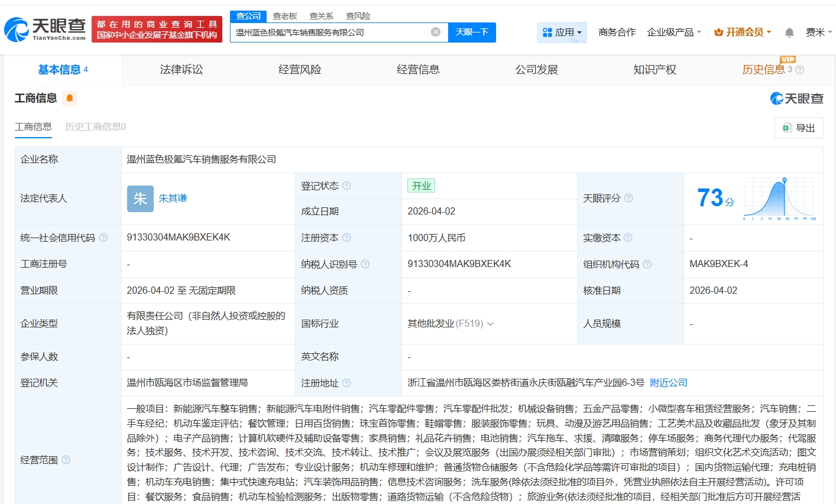The width and height of the screenshot is (836, 504).
Task: Select the 查老板 search tab
Action: 285,16
